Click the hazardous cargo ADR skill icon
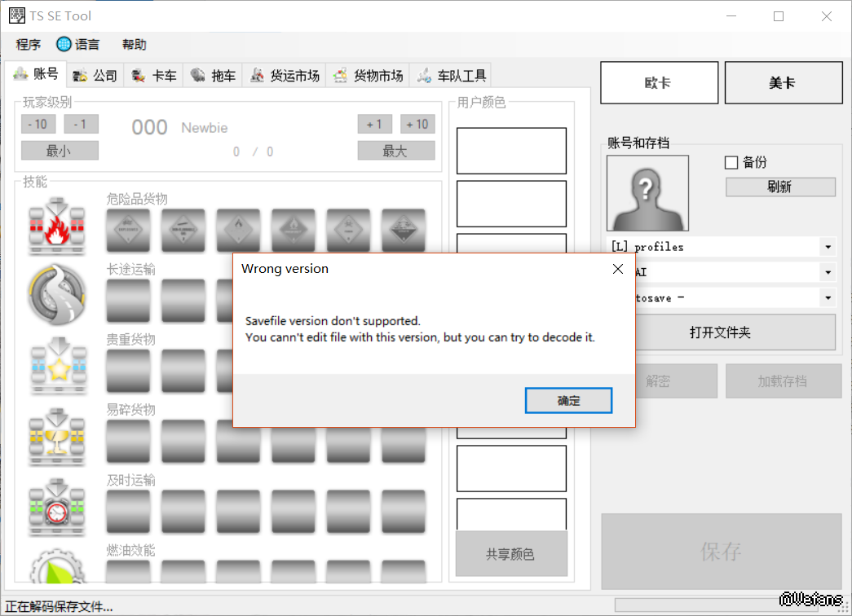The image size is (852, 616). point(57,226)
